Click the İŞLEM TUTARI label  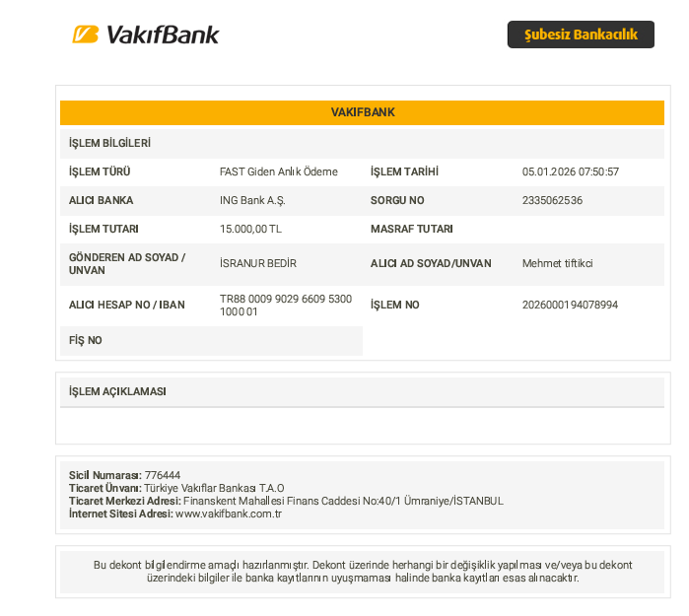point(103,229)
